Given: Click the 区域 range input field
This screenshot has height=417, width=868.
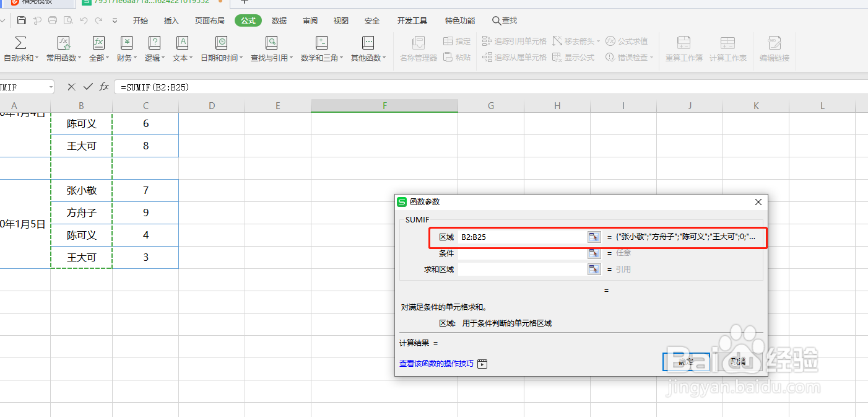Looking at the screenshot, I should (523, 237).
